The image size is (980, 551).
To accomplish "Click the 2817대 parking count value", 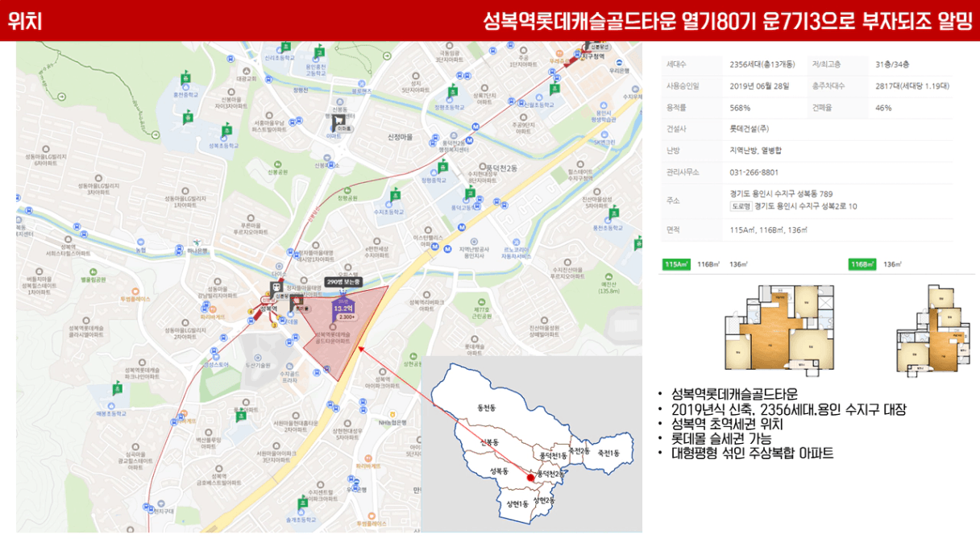I will pyautogui.click(x=912, y=85).
